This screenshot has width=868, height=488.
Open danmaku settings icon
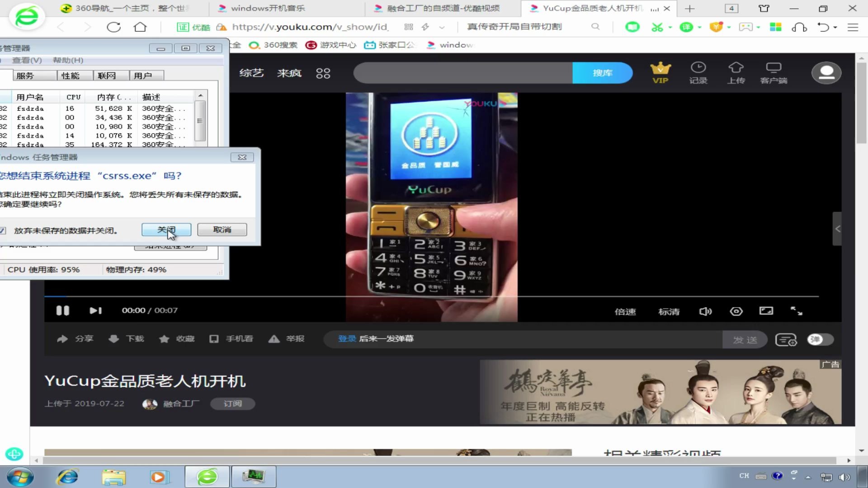786,340
